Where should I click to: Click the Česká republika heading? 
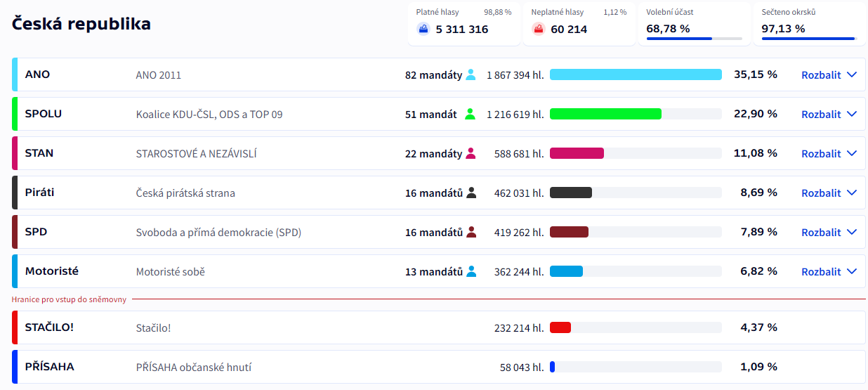click(x=81, y=24)
